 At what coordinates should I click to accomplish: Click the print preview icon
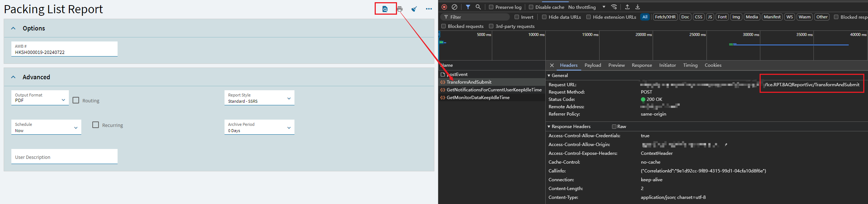[x=385, y=9]
